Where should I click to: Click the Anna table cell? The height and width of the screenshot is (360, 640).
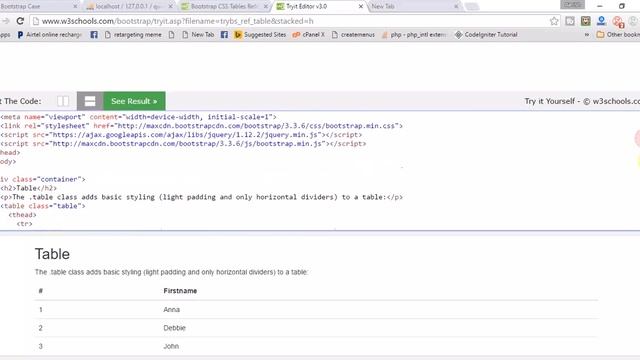[171, 310]
